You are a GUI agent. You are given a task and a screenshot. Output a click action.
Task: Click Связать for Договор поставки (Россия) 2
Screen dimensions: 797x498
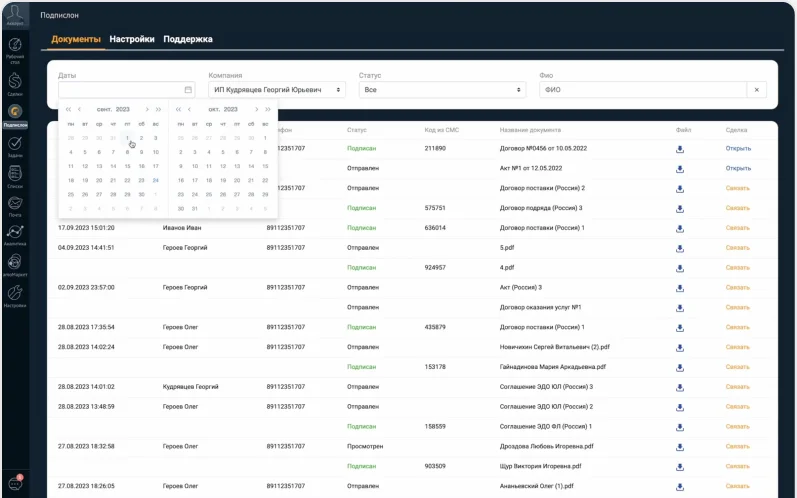738,188
